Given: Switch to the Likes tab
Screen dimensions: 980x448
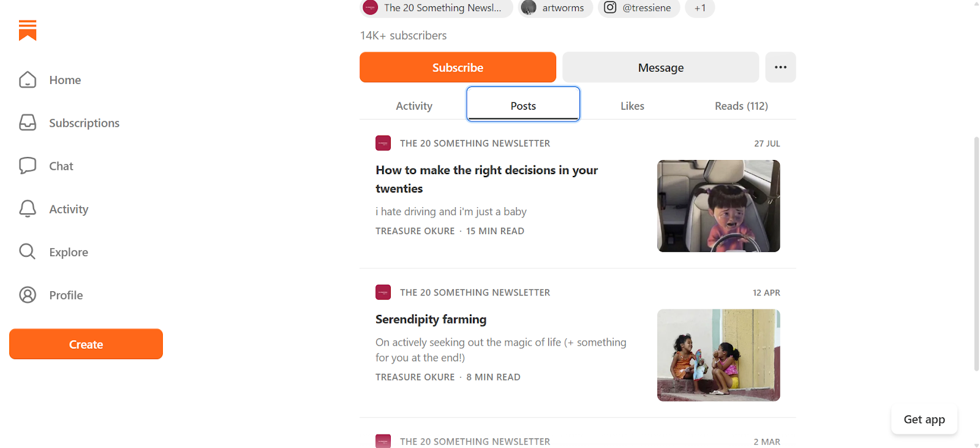Looking at the screenshot, I should [632, 106].
